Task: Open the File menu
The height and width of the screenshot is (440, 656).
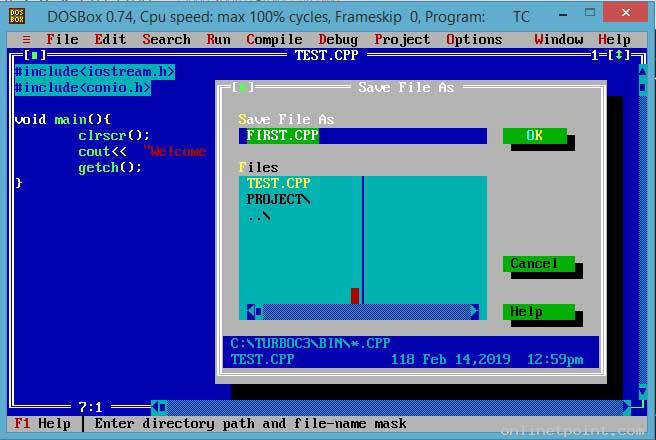Action: [62, 39]
